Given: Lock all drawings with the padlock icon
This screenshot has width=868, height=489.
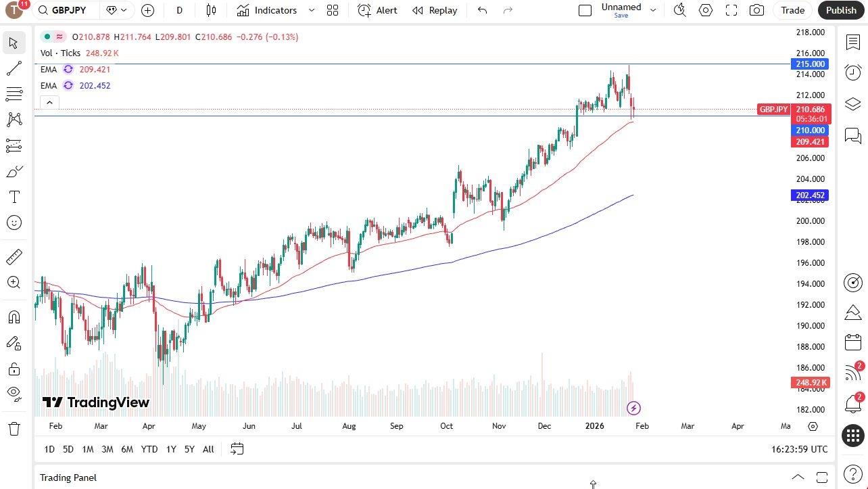Looking at the screenshot, I should (14, 369).
